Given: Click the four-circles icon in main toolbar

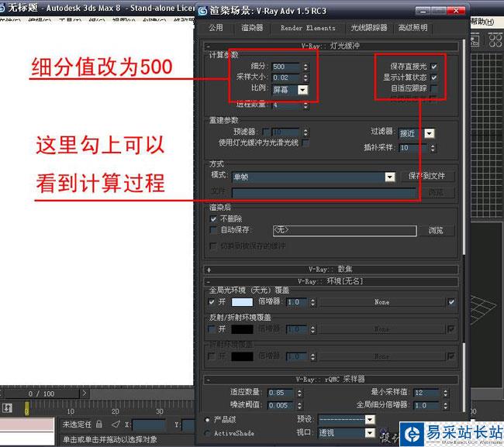Looking at the screenshot, I should point(495,40).
